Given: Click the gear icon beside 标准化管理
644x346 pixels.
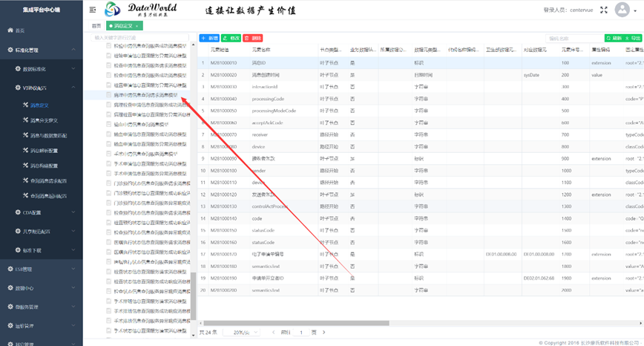Looking at the screenshot, I should [10, 50].
